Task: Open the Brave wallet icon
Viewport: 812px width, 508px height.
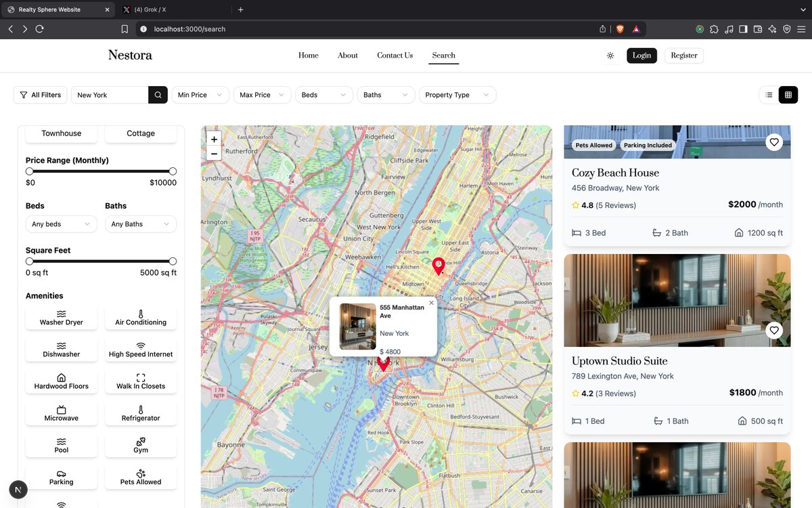Action: [x=758, y=29]
